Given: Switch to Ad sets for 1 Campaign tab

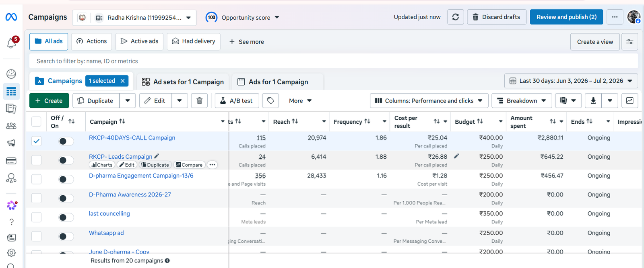Looking at the screenshot, I should click(x=183, y=82).
